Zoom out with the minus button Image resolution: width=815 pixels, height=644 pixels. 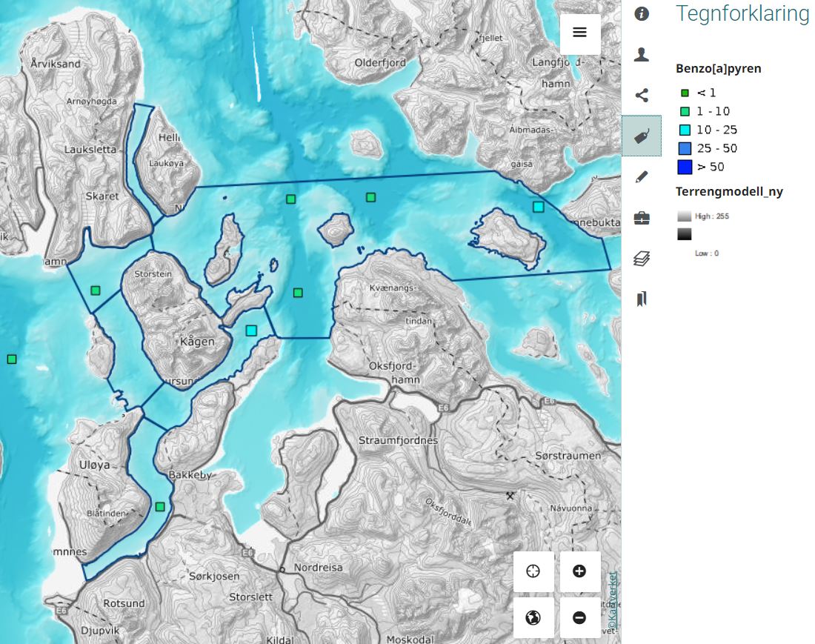tap(579, 617)
